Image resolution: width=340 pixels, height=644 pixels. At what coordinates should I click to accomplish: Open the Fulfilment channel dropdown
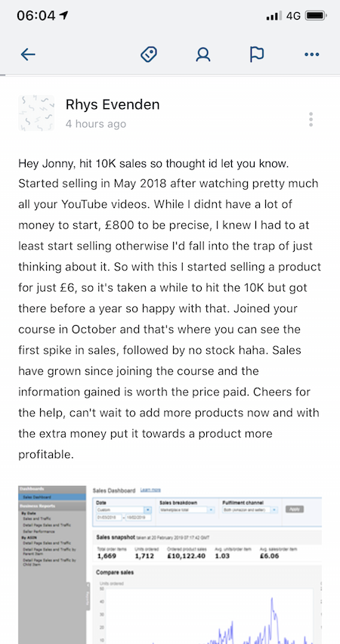coord(249,509)
